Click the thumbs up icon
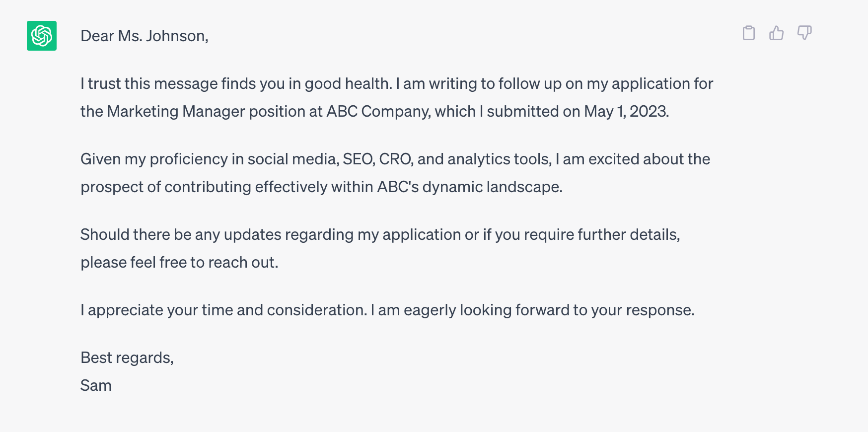The image size is (868, 432). click(777, 33)
